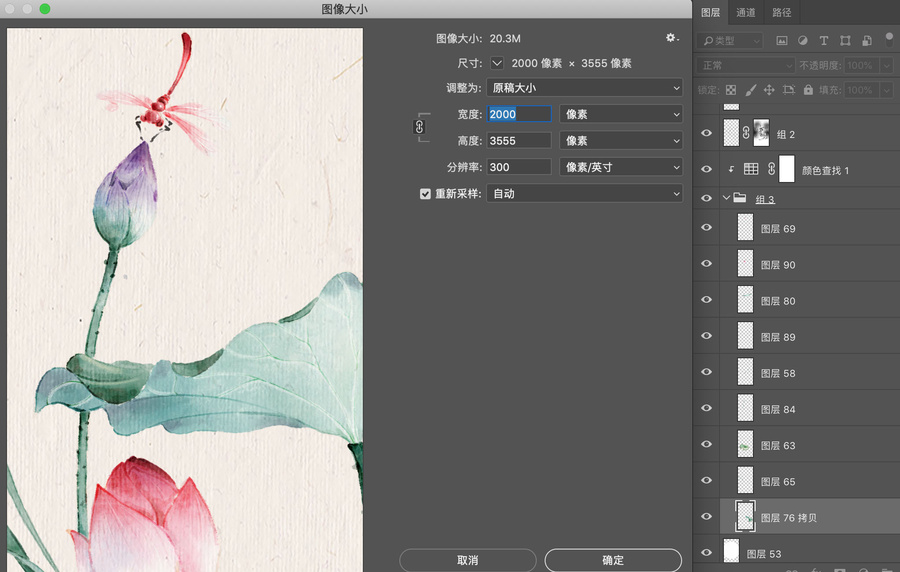Click the 分辨率 input field
The image size is (900, 572).
pos(519,167)
